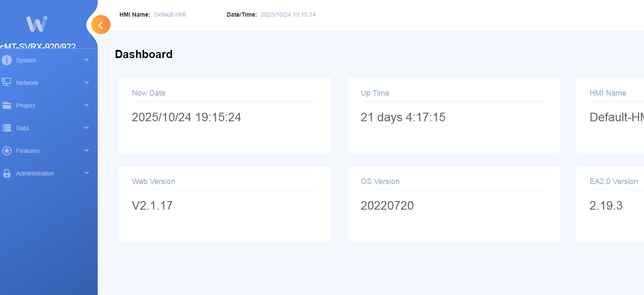Viewport: 644px width, 295px height.
Task: Open the Administration menu item
Action: 35,173
